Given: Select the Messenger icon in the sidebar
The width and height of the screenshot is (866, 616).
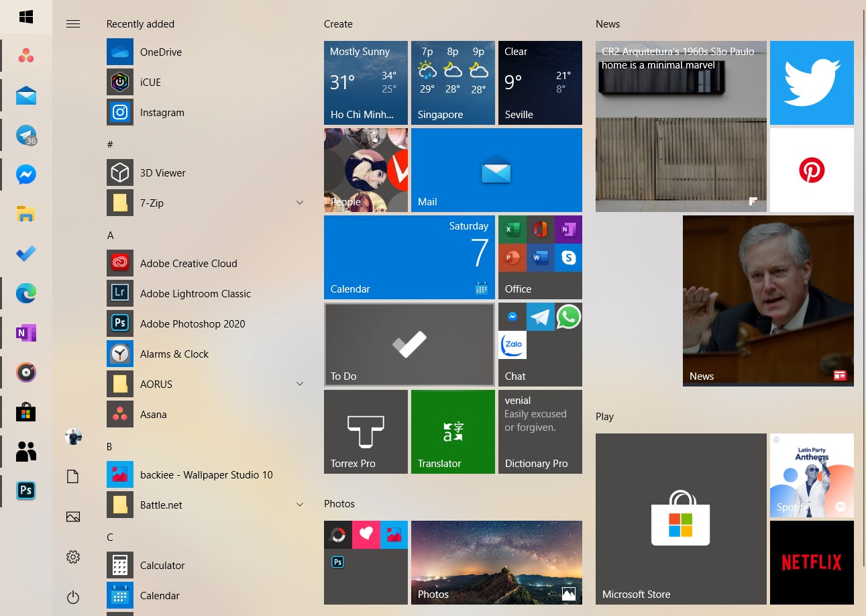Looking at the screenshot, I should click(x=25, y=174).
